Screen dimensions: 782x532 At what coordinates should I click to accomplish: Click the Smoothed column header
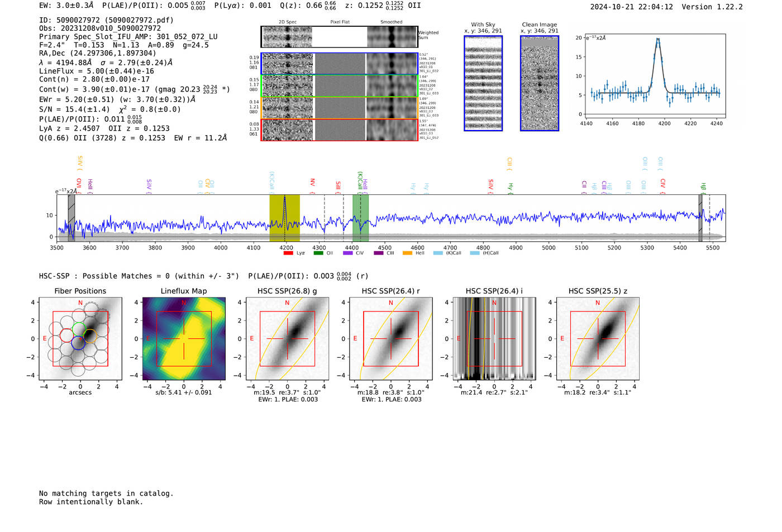click(392, 22)
